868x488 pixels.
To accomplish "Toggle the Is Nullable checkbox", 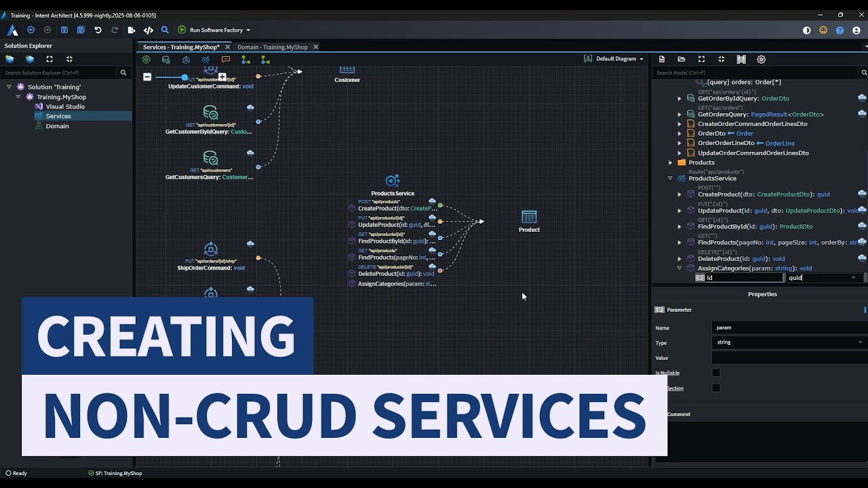I will 716,373.
